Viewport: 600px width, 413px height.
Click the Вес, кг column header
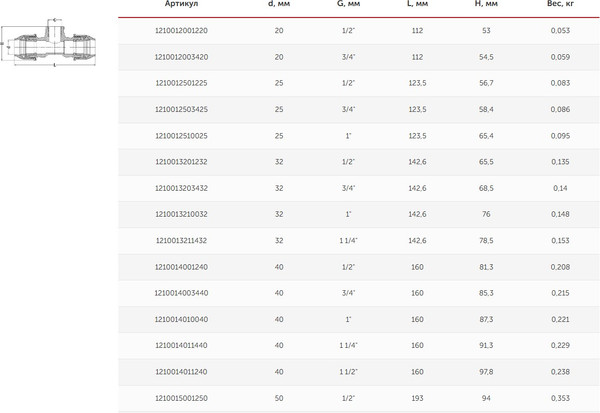[x=559, y=5]
